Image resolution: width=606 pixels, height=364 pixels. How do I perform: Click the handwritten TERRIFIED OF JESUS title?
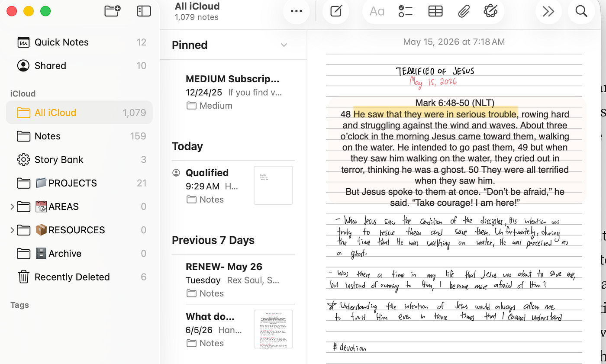(x=435, y=71)
